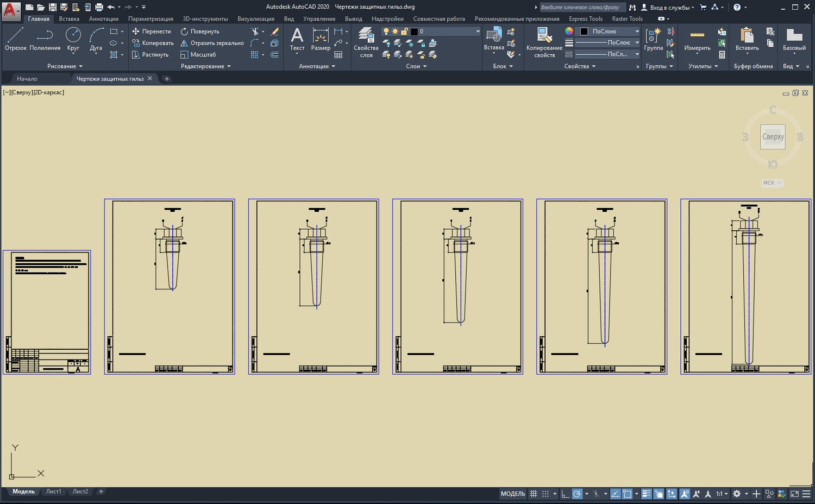Select the Измерить measure tool
The height and width of the screenshot is (504, 815).
[x=697, y=39]
